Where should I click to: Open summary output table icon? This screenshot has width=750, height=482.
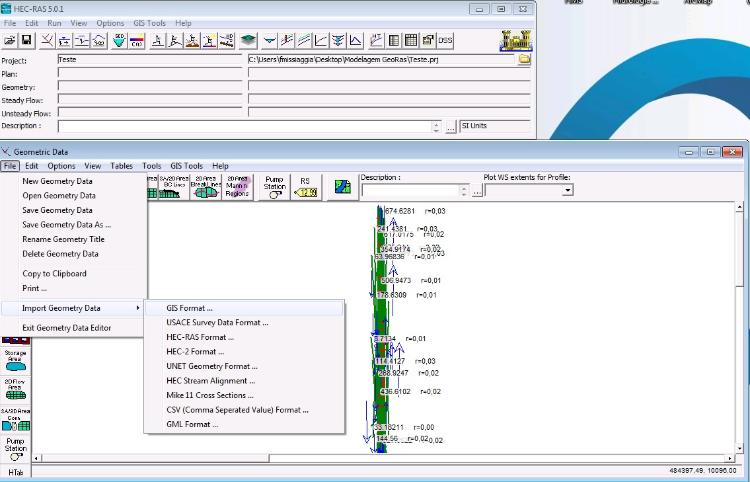pos(411,41)
